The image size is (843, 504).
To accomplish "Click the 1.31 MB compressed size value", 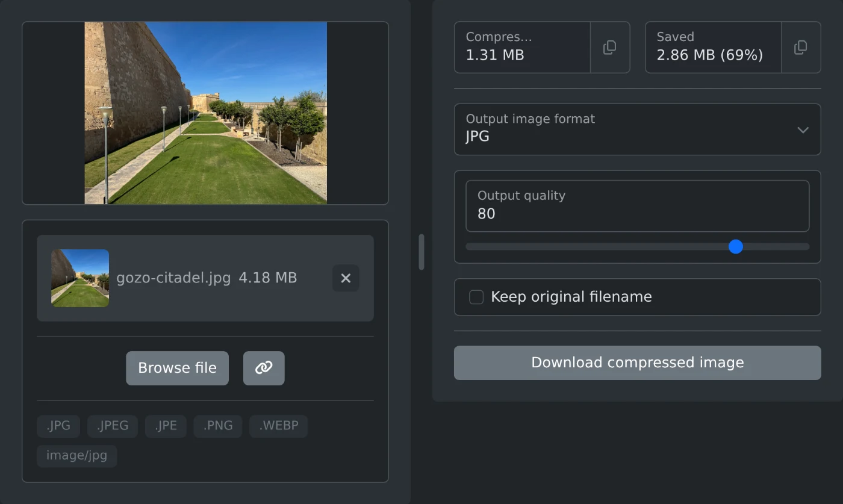I will point(495,55).
